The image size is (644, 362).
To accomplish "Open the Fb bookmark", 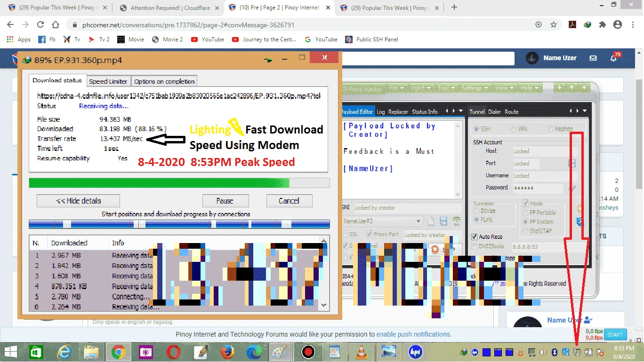I will point(47,39).
